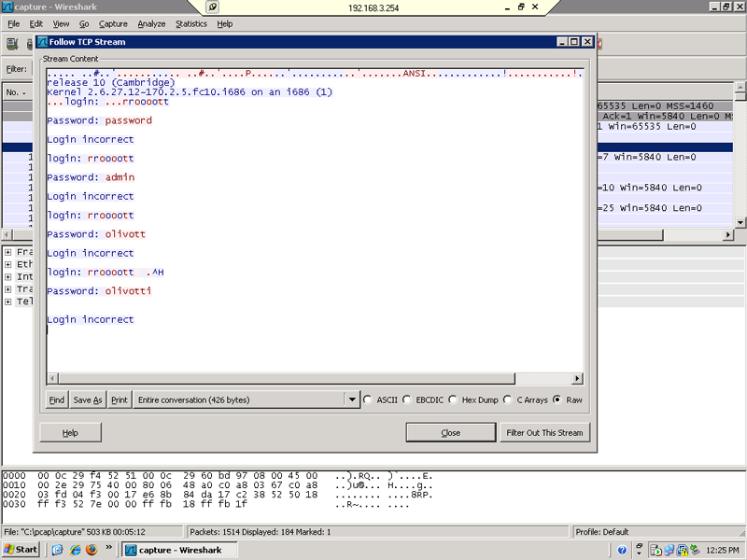Restore the remote desktop connection bar window
Screen dimensions: 747x560
pos(521,7)
